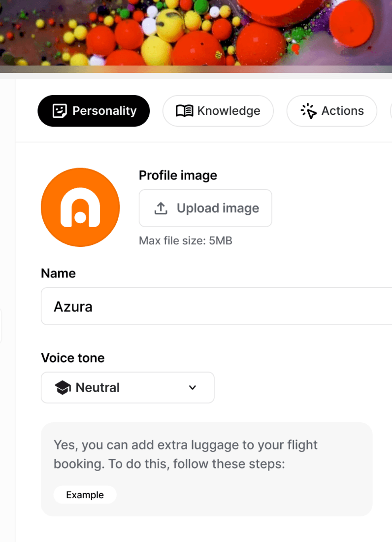Open the Knowledge tab
Image resolution: width=392 pixels, height=542 pixels.
[218, 111]
